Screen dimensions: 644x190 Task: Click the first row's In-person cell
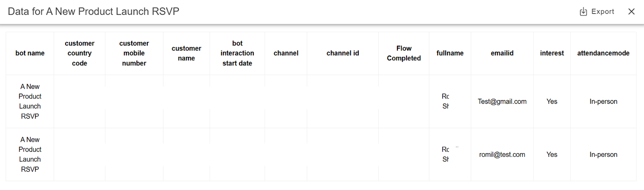click(603, 102)
